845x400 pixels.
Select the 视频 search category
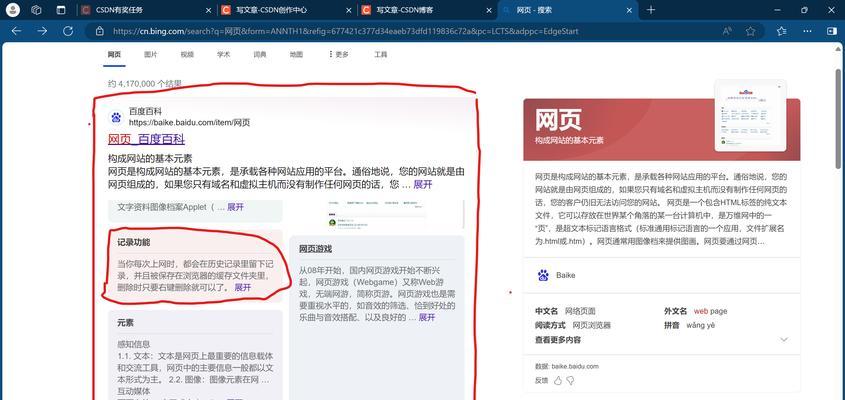(187, 54)
